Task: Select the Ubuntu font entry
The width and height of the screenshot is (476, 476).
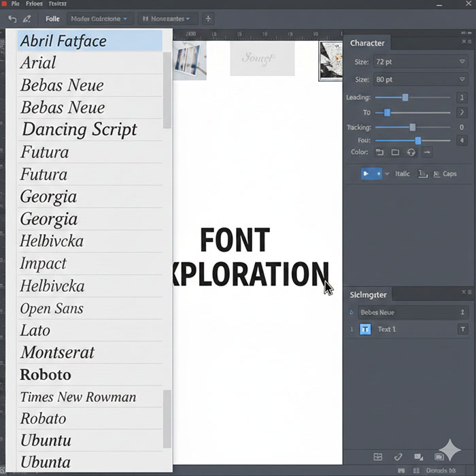Action: (x=90, y=441)
